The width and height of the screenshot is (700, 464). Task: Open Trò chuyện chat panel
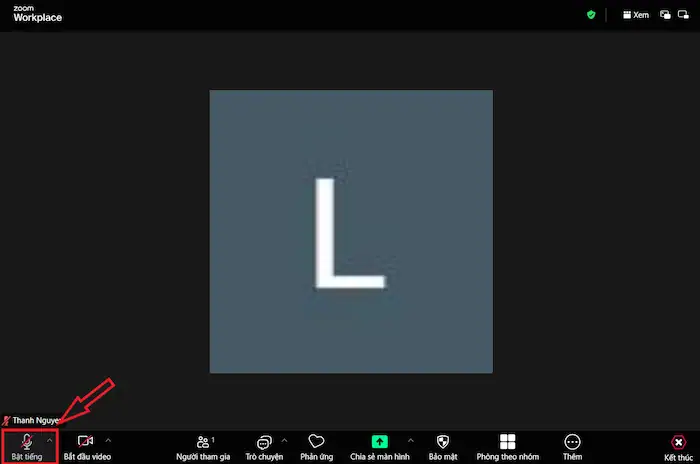(264, 444)
